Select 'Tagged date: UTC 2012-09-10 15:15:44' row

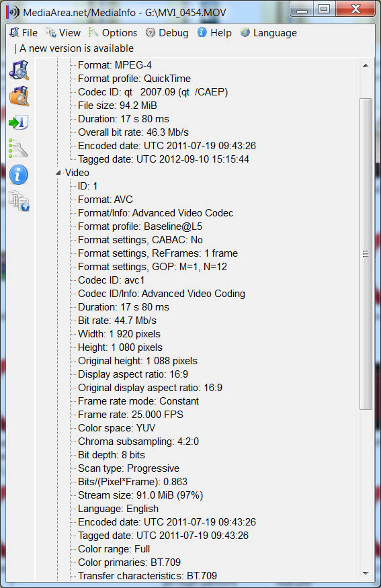pos(163,159)
